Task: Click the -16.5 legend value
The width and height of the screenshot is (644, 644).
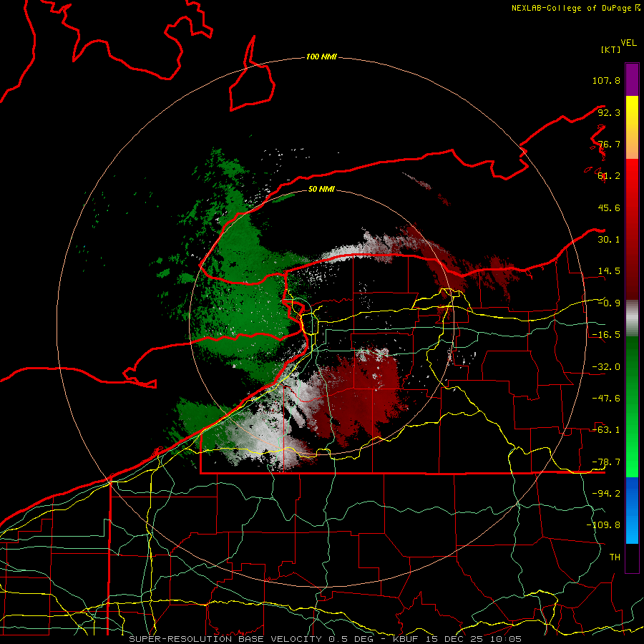Action: click(x=606, y=335)
